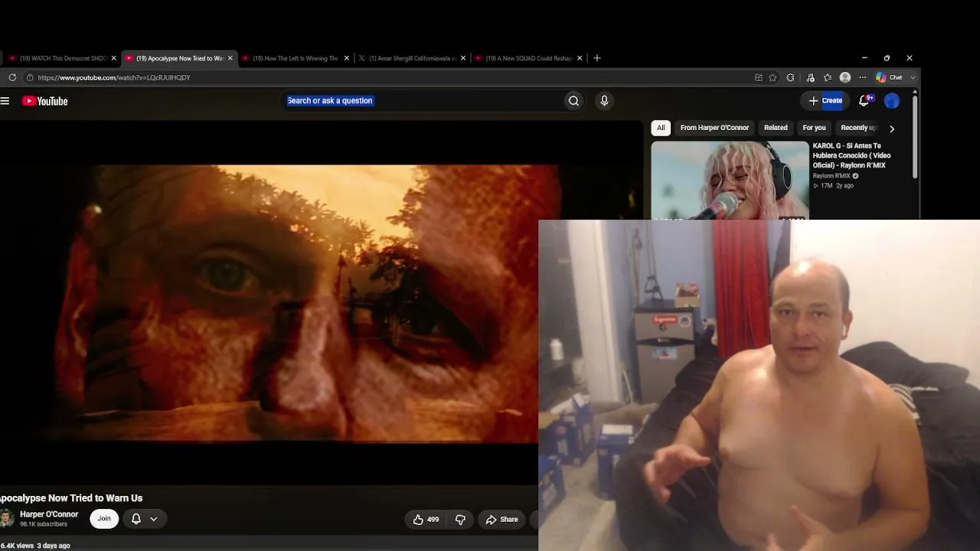Select the 'For you' filter chip
Screen dimensions: 980x551
814,128
